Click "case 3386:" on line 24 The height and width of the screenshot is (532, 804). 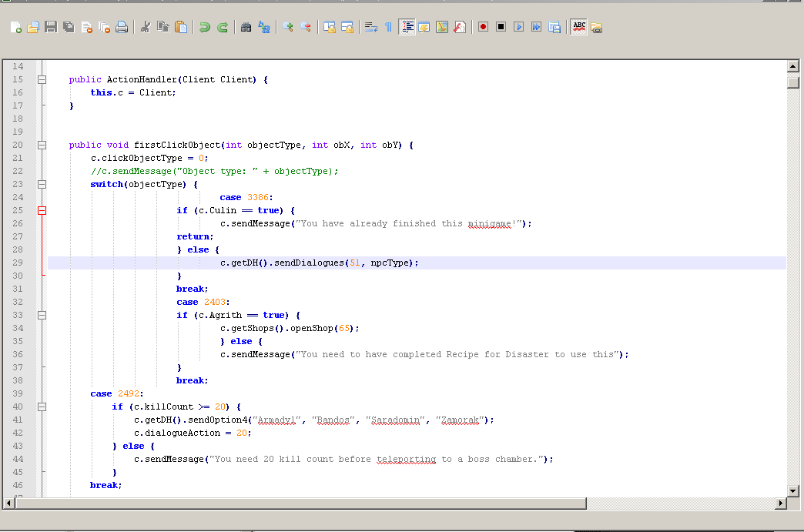click(246, 197)
